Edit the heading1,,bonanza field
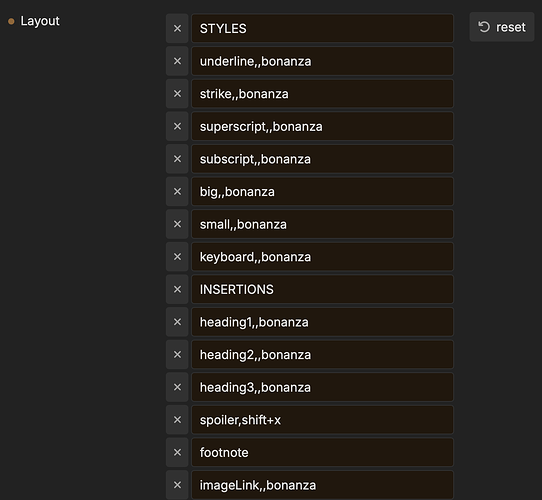The width and height of the screenshot is (542, 500). (x=323, y=322)
